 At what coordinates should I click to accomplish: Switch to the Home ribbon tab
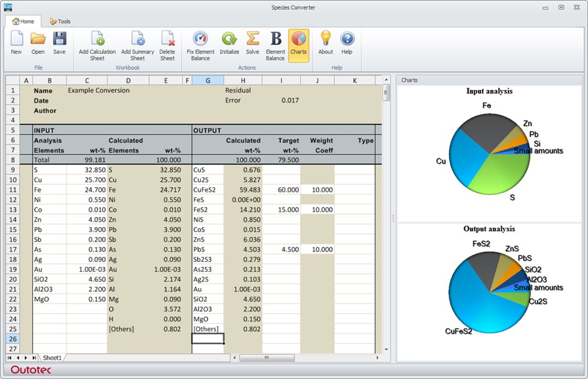23,21
